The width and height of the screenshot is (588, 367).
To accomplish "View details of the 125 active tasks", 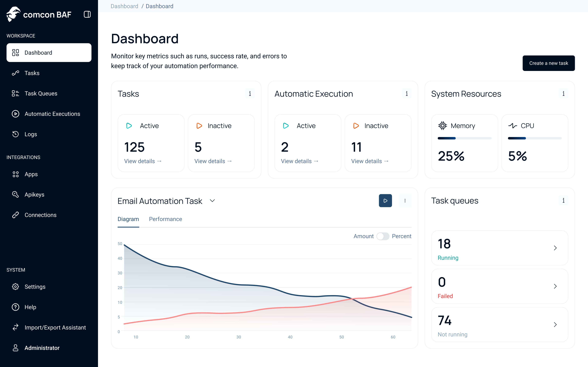I will pyautogui.click(x=143, y=161).
